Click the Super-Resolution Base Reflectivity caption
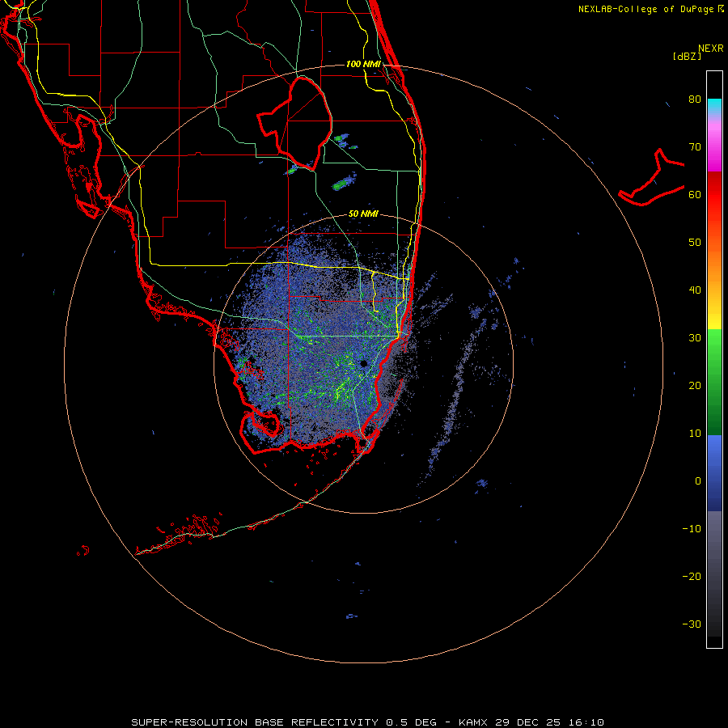Viewport: 728px width, 728px height. pyautogui.click(x=367, y=722)
